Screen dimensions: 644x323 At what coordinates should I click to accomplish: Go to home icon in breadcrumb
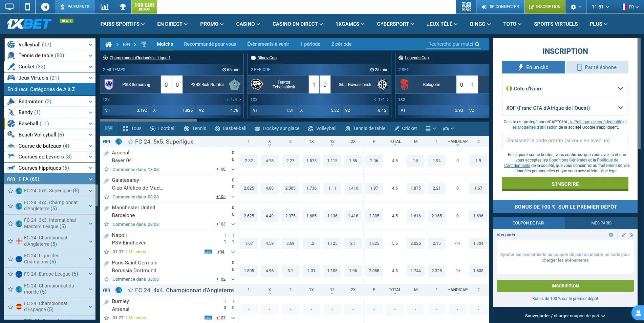click(109, 44)
